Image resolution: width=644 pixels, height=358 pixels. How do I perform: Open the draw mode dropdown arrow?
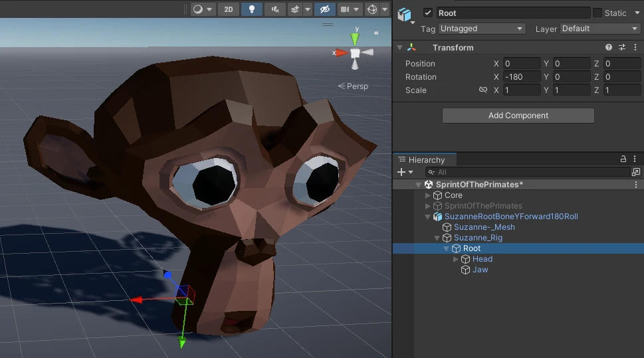[x=209, y=9]
